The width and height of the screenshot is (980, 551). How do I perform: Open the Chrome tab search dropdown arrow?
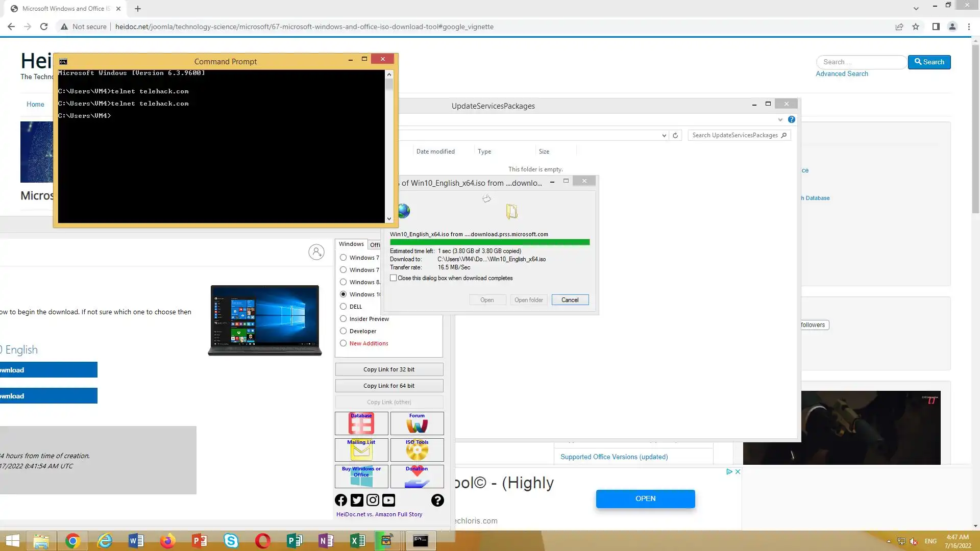point(916,9)
